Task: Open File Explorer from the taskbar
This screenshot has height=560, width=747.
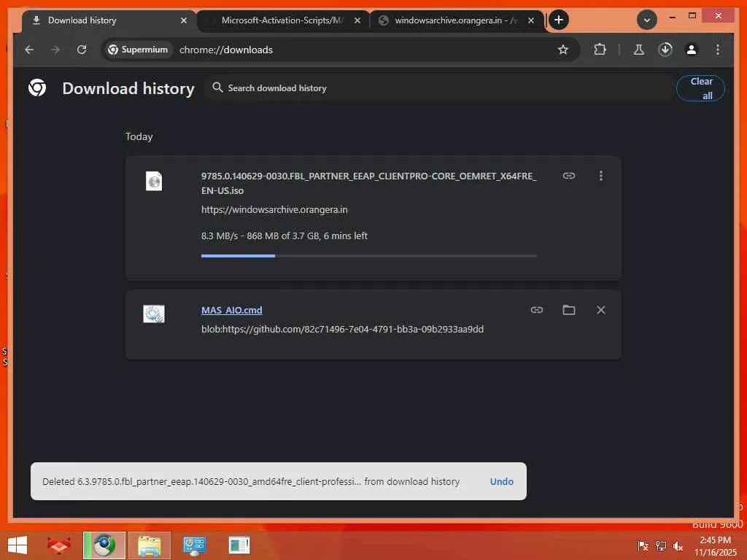Action: point(149,545)
